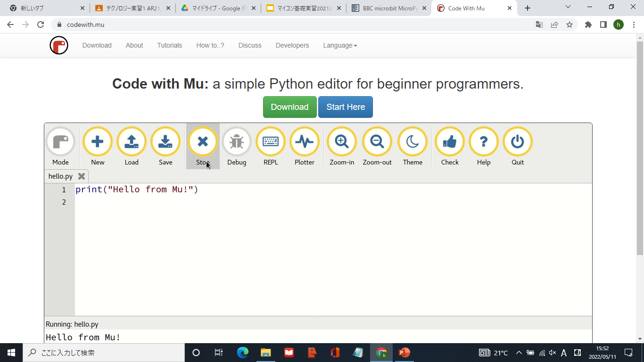This screenshot has width=644, height=362.
Task: Go back to the previous page
Action: coord(10,25)
